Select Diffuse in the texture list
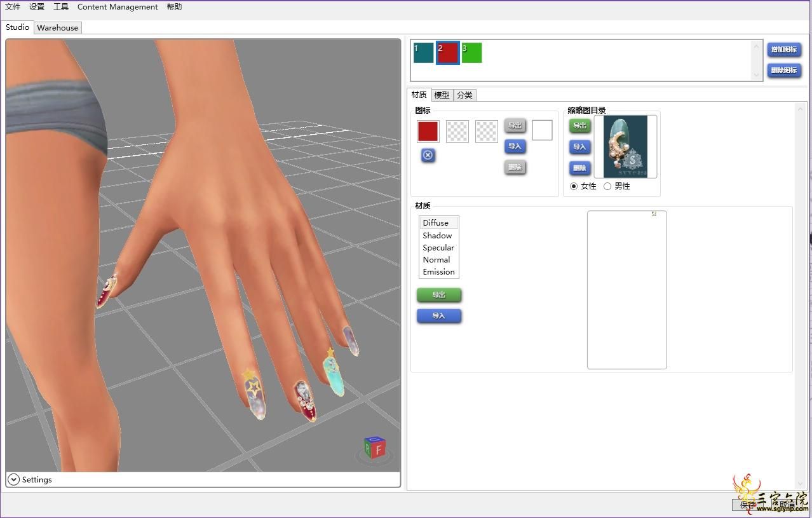 point(438,223)
